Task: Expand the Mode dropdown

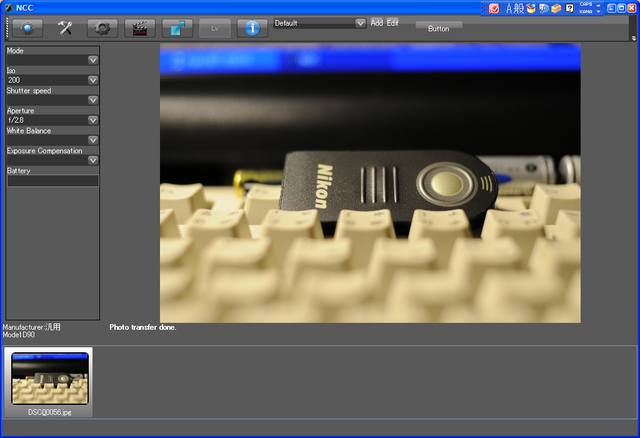Action: [93, 60]
